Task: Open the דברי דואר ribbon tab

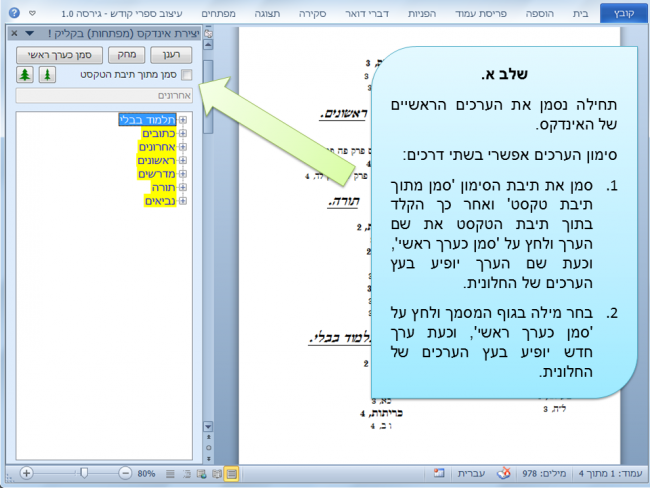Action: click(367, 13)
